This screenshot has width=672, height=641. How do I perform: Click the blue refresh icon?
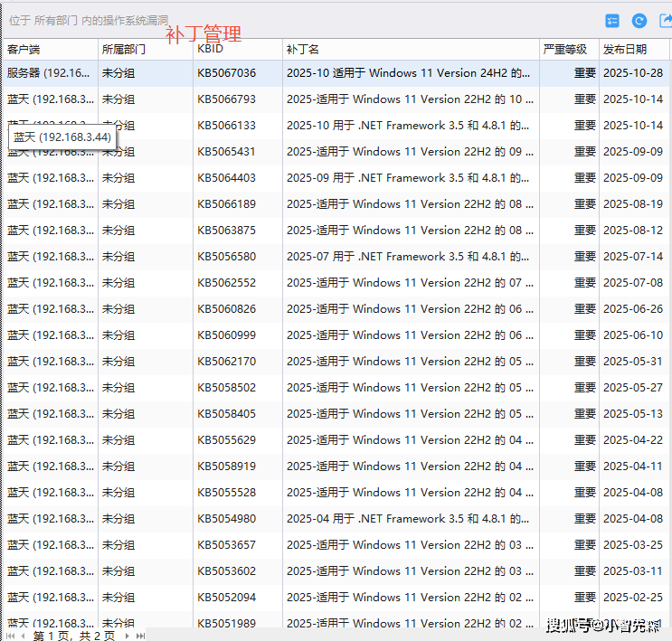(639, 21)
